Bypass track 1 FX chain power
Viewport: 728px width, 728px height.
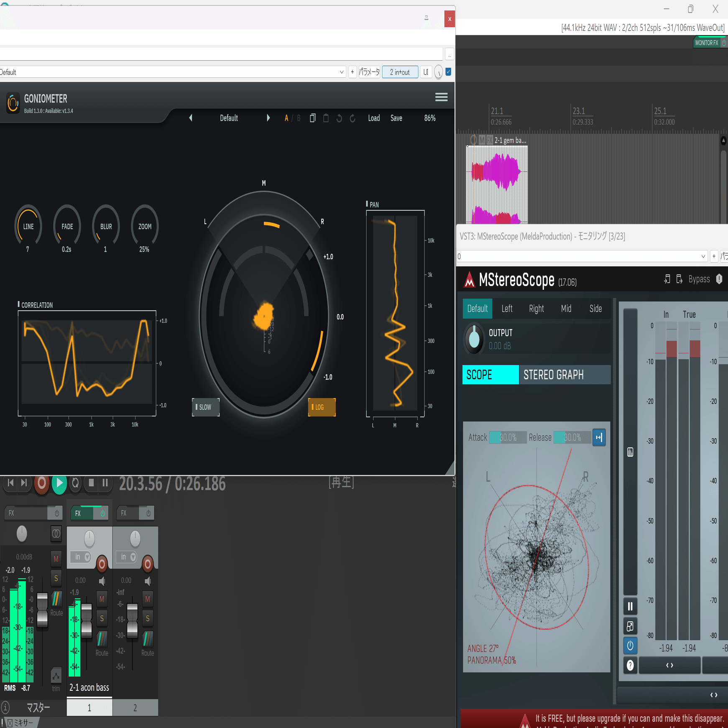(102, 513)
